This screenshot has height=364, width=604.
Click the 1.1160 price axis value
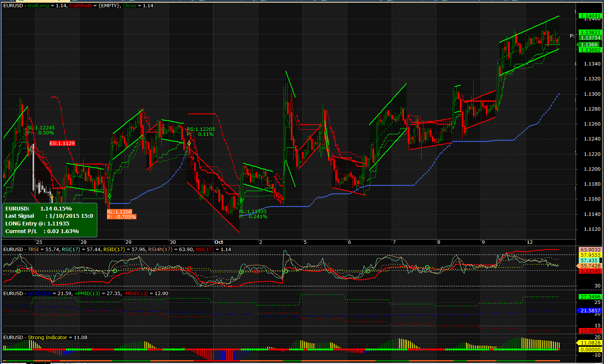click(x=592, y=199)
